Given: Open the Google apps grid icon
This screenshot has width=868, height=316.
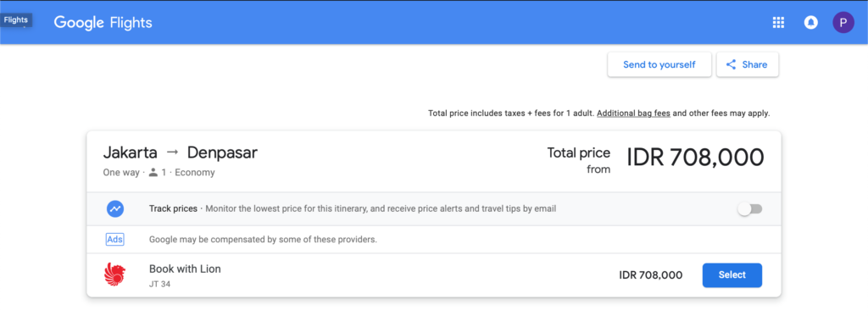Looking at the screenshot, I should tap(778, 23).
